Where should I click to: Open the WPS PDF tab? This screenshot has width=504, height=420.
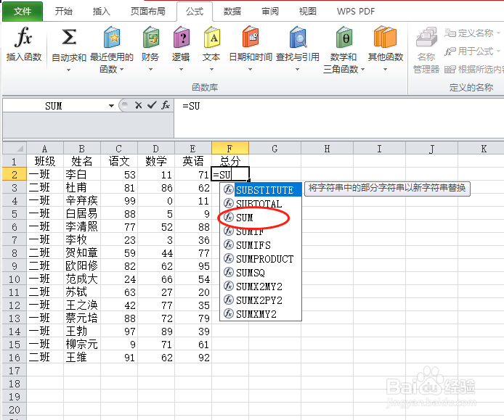(x=356, y=11)
